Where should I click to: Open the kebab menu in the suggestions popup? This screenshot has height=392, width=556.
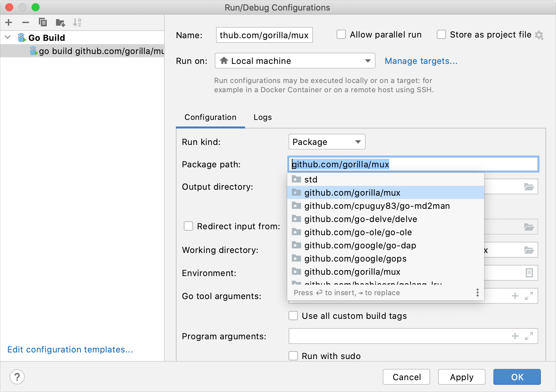477,293
